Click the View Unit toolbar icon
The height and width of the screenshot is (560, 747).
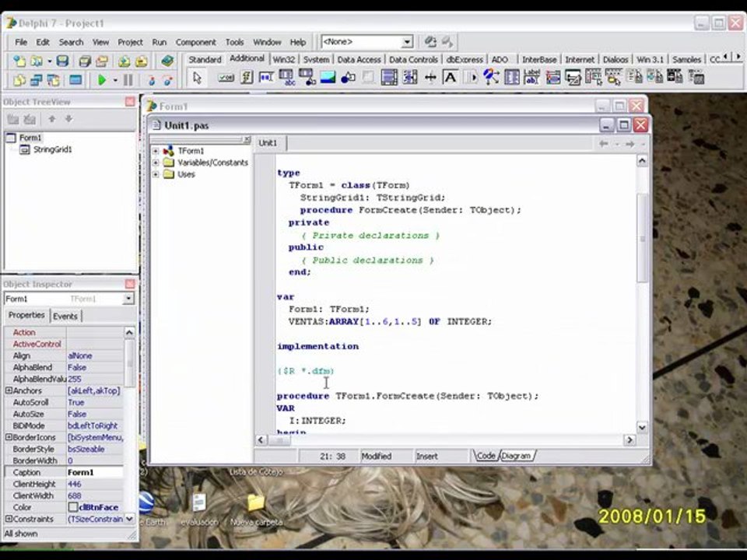(x=19, y=80)
